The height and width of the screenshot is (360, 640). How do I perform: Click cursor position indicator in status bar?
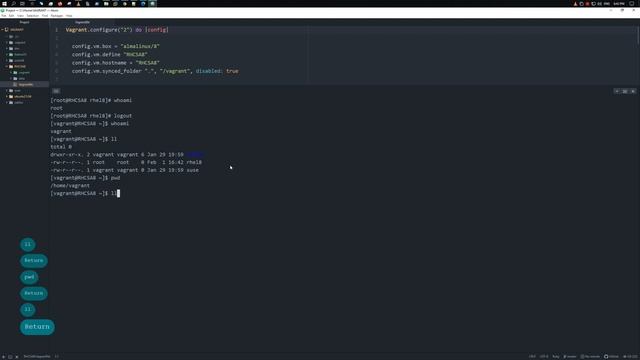(x=57, y=357)
